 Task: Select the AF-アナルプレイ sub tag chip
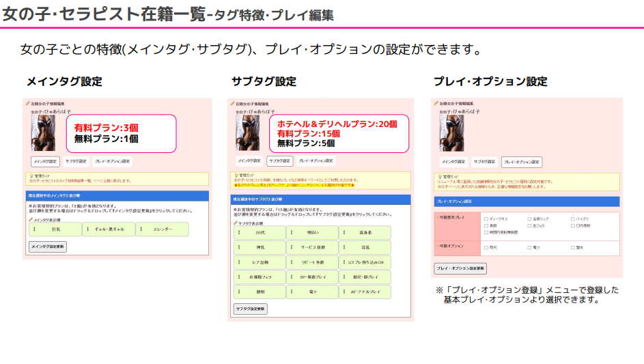click(365, 292)
